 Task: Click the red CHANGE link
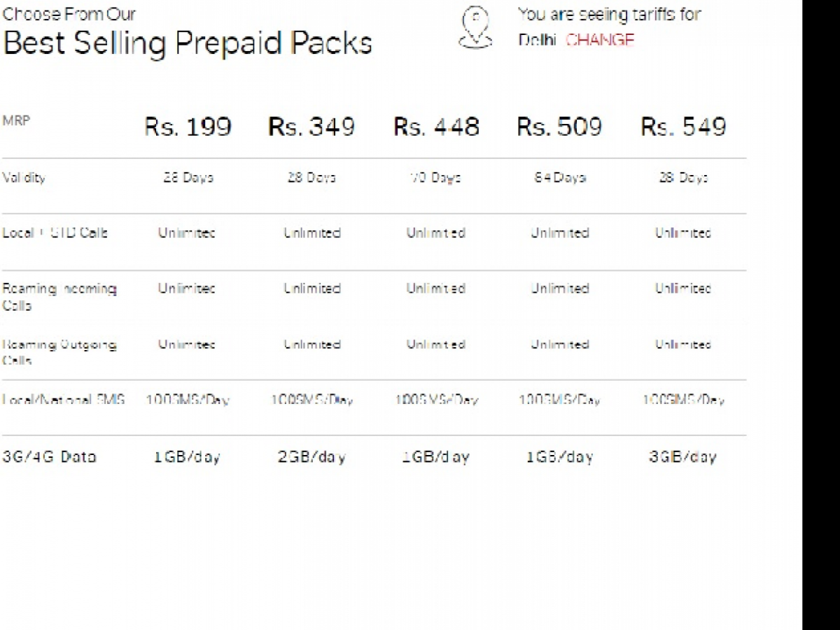(600, 40)
